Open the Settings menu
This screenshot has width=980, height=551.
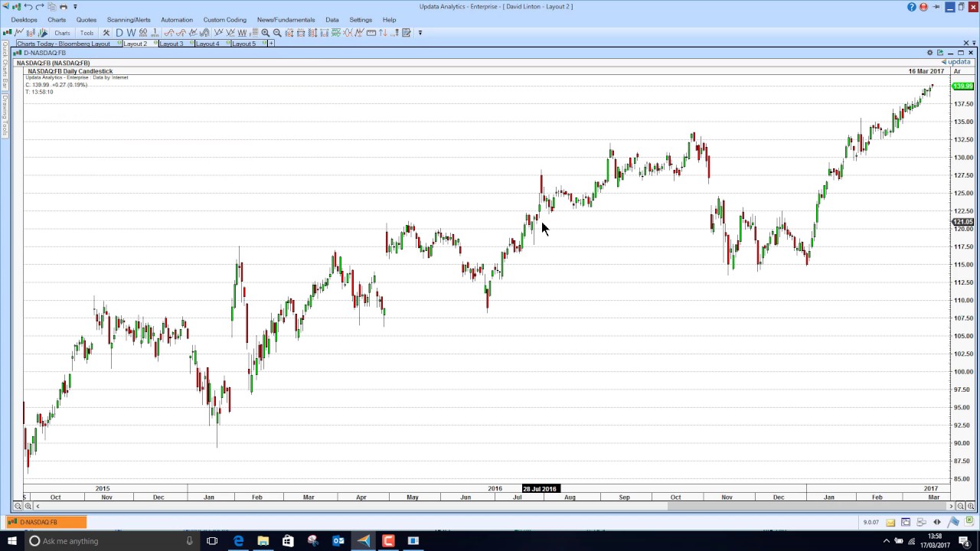361,20
